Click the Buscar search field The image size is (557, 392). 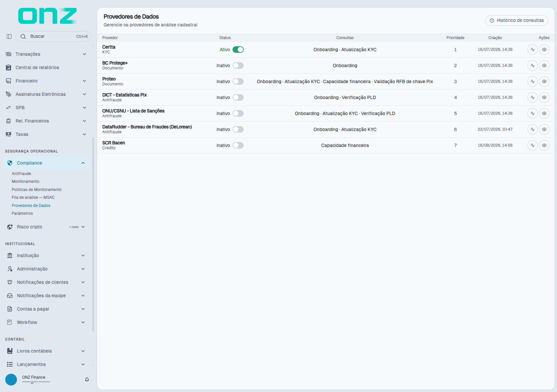(53, 36)
